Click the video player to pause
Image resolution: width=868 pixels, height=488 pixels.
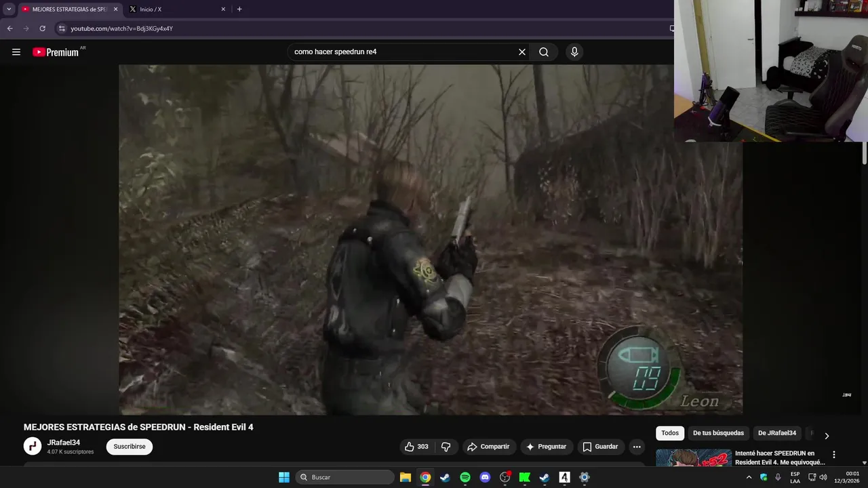click(x=431, y=239)
